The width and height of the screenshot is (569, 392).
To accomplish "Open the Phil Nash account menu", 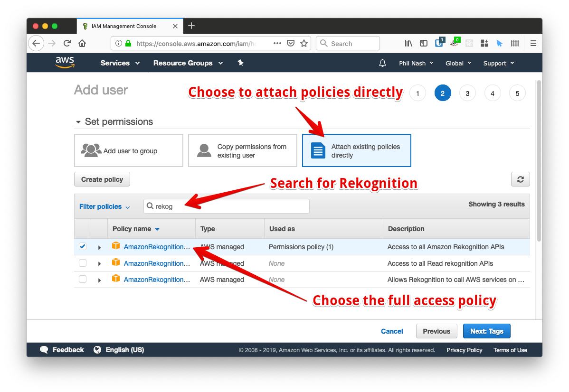I will point(416,63).
